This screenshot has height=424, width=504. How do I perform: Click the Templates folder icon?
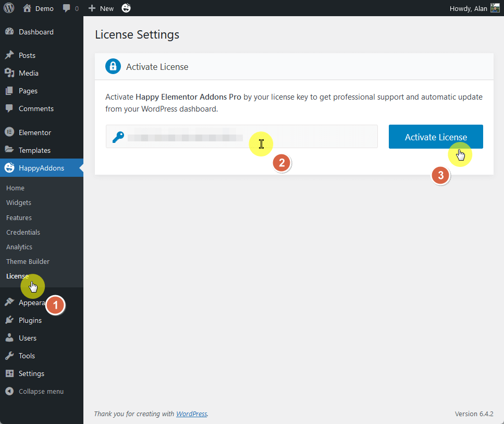coord(9,150)
